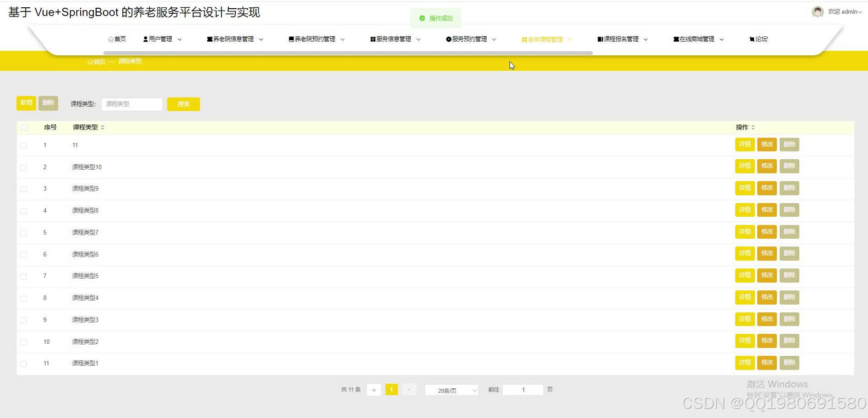Viewport: 868px width, 418px height.
Task: Click the 课程类型10 cell text
Action: (87, 167)
